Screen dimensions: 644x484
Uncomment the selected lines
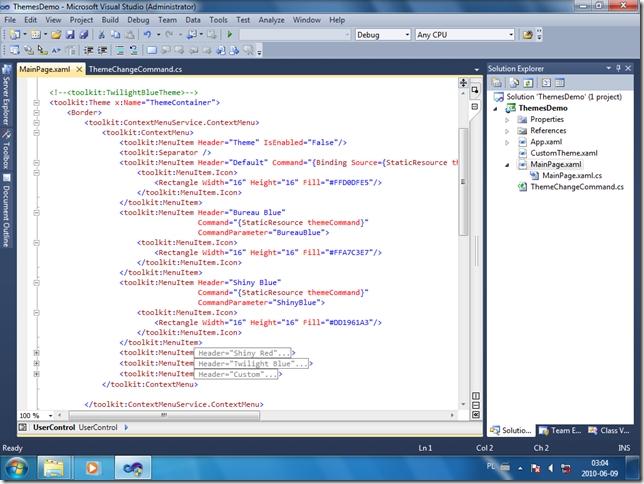tap(133, 50)
